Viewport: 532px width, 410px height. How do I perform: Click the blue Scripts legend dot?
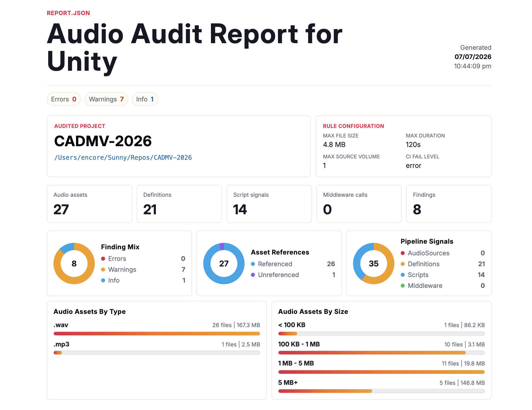click(403, 275)
